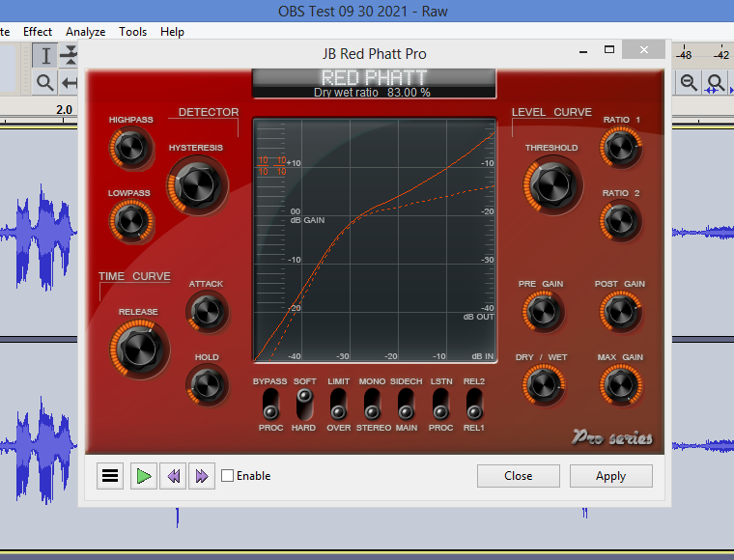Flip the LSTN / PROC switch
The image size is (734, 560).
440,405
